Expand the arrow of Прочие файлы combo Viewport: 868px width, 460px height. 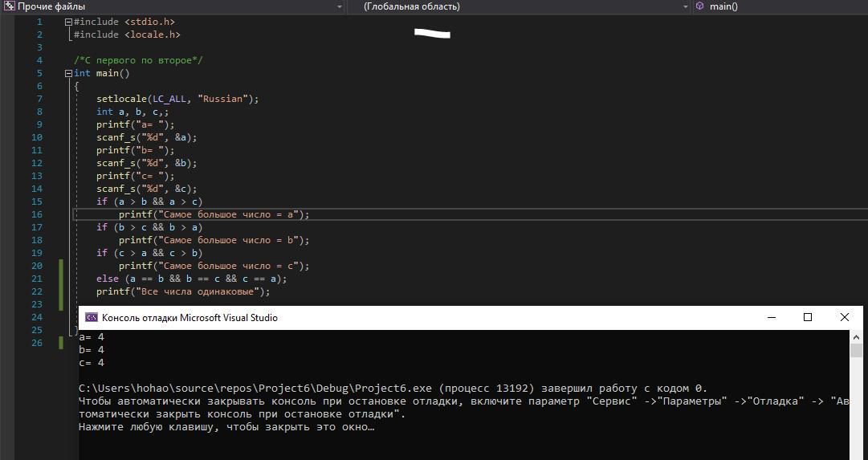[340, 7]
